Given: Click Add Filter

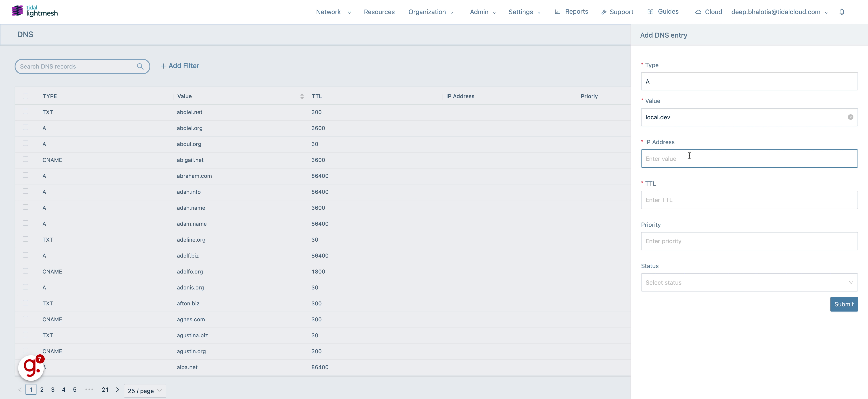Looking at the screenshot, I should [180, 66].
